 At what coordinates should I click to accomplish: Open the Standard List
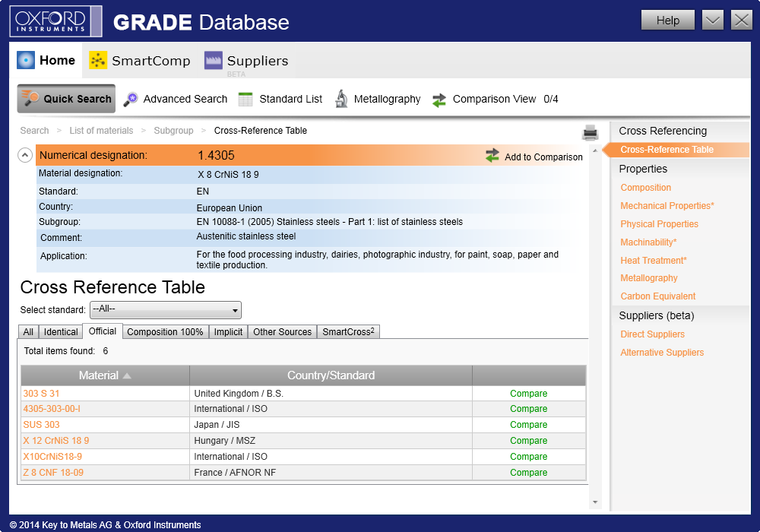[280, 99]
